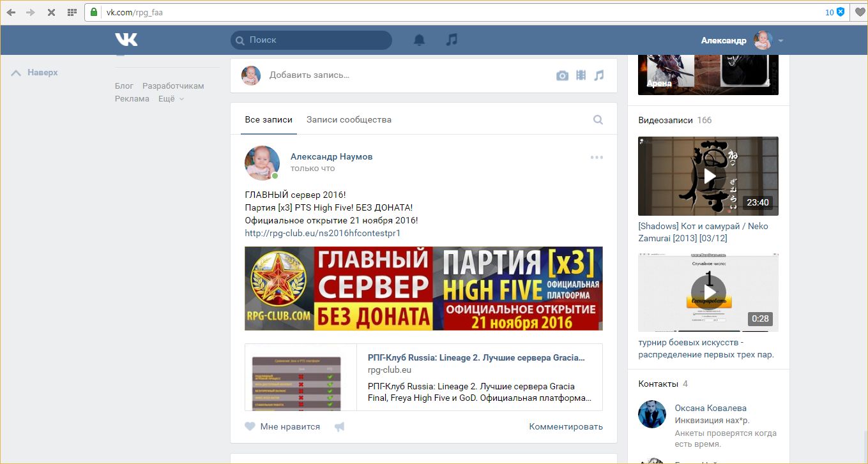Click the share megaphone icon under post

[x=339, y=427]
